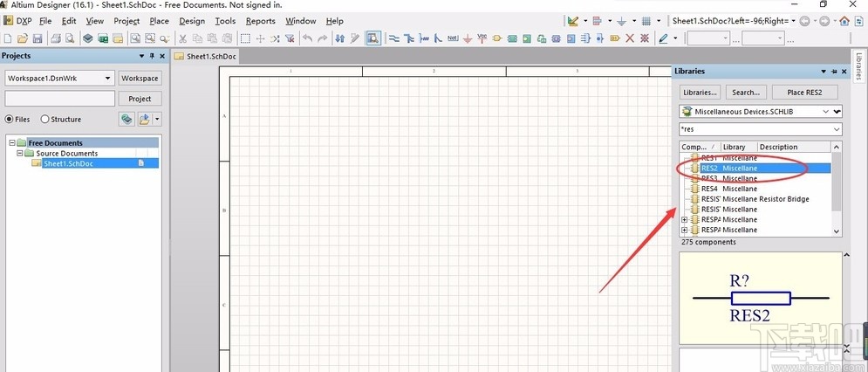Open the Design menu
The width and height of the screenshot is (868, 372).
tap(192, 21)
